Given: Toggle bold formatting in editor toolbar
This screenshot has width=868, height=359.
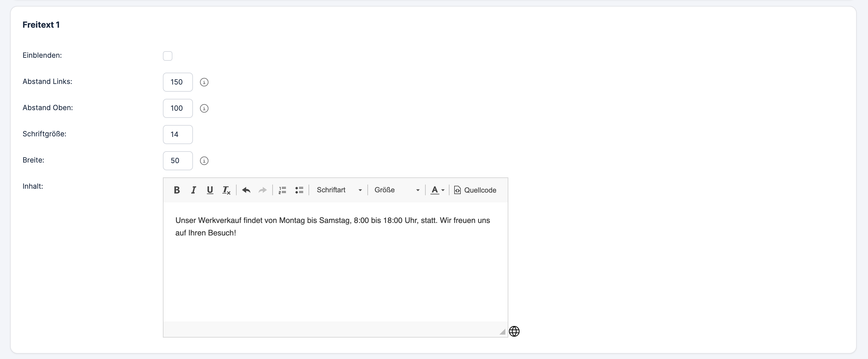Looking at the screenshot, I should pos(177,190).
